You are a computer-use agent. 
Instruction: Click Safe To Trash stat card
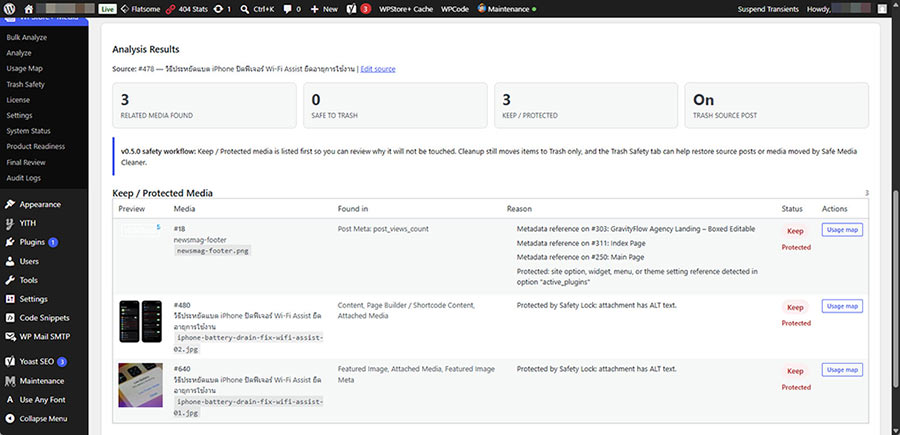[395, 106]
